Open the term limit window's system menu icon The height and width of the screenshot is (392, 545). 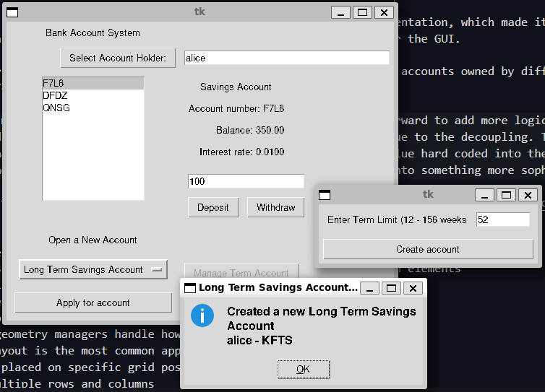(325, 195)
